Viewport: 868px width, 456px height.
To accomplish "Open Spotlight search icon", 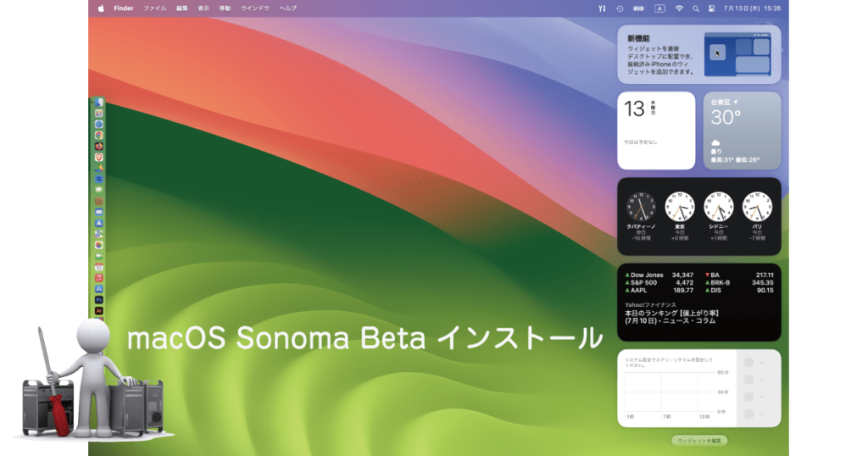I will [696, 8].
